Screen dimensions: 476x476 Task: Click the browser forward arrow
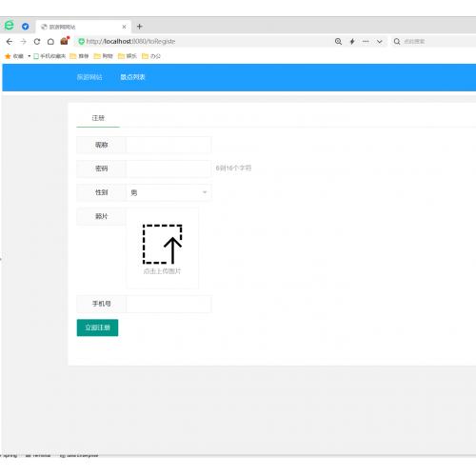pos(23,42)
